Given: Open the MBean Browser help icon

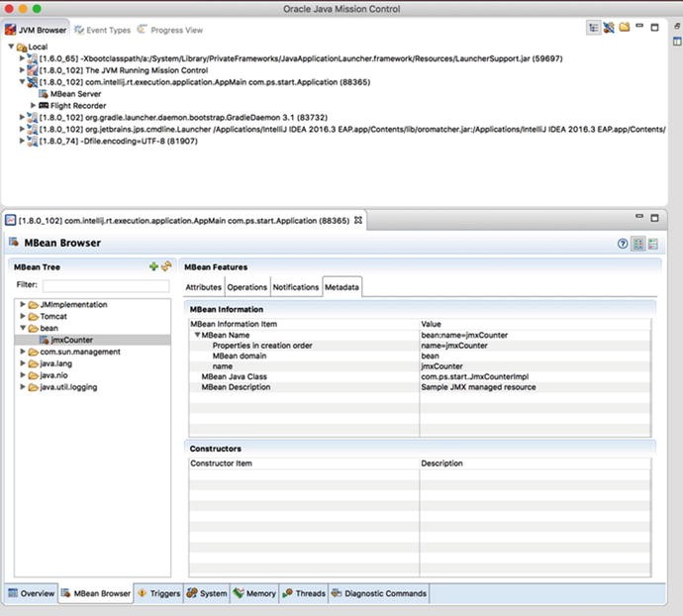Looking at the screenshot, I should [x=623, y=244].
